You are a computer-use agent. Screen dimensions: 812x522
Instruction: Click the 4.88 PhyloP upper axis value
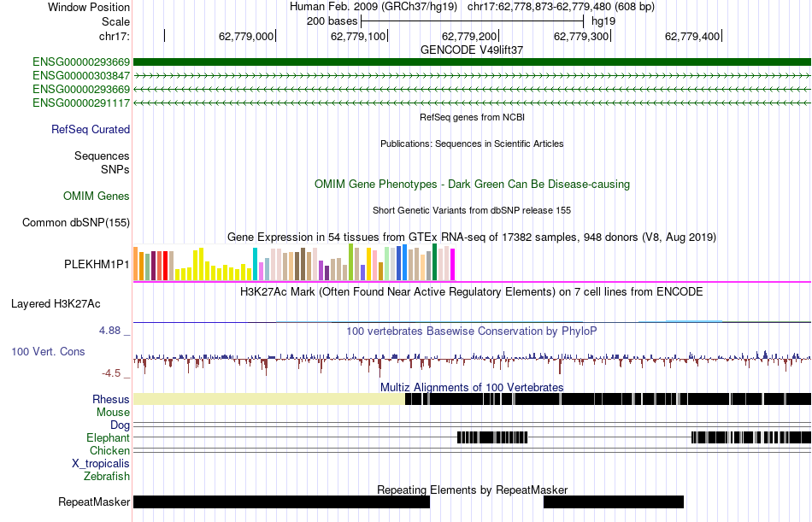tap(109, 331)
